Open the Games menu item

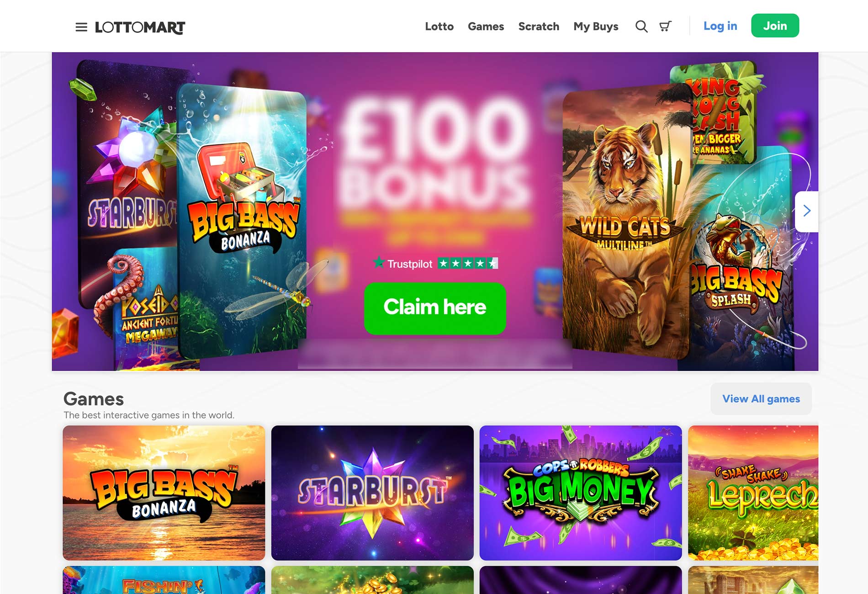(486, 27)
